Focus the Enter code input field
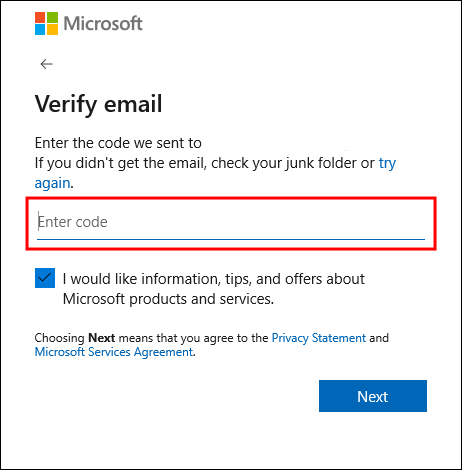 pos(231,222)
